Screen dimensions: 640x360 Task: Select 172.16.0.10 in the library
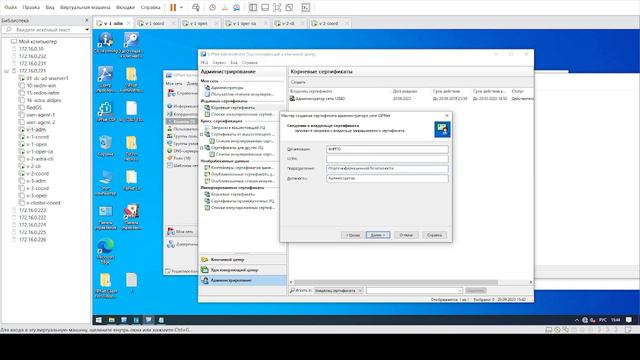coord(31,49)
